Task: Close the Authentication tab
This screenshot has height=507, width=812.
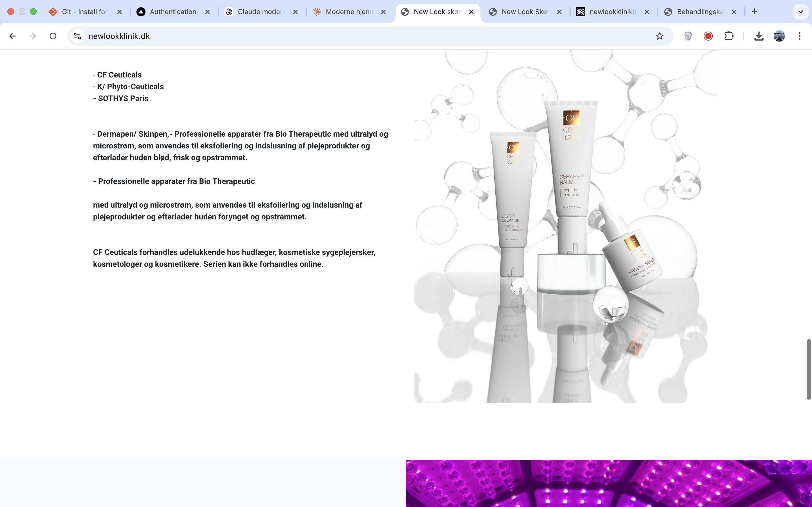Action: click(x=207, y=12)
